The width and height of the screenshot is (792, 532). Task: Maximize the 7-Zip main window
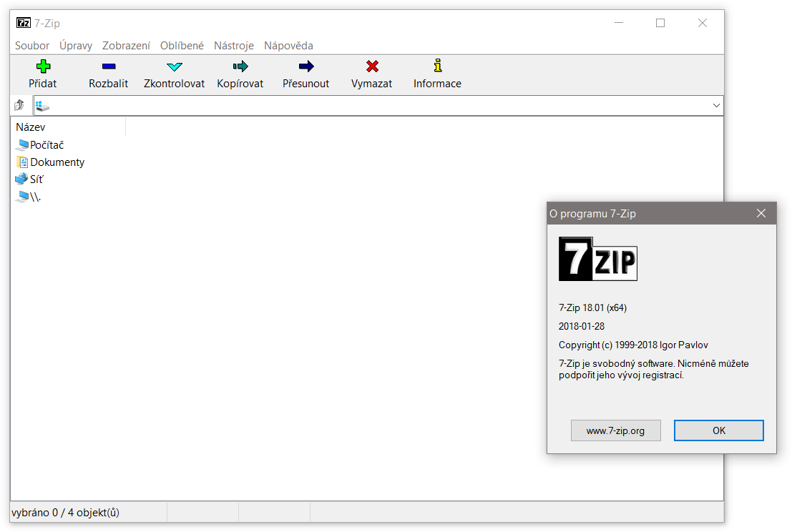click(660, 23)
